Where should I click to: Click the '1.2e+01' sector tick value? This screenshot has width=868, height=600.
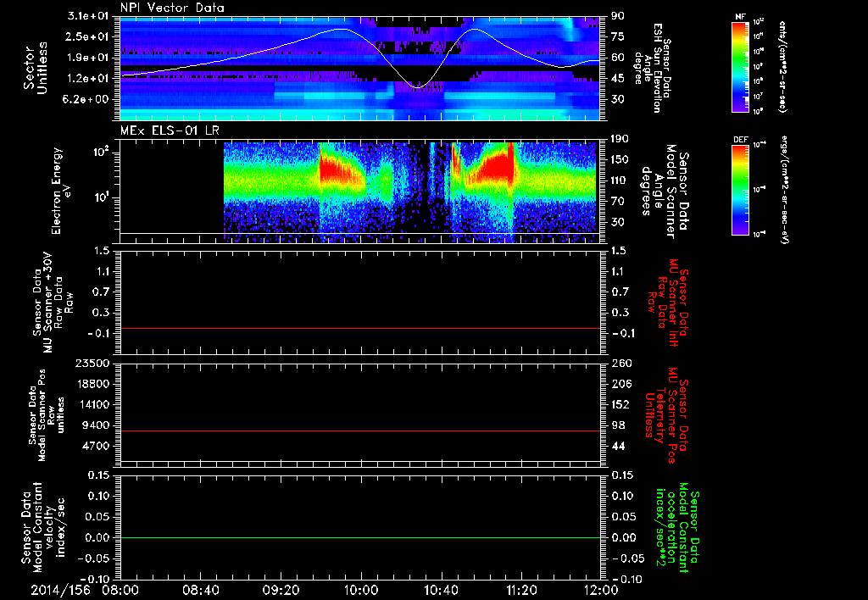[x=88, y=79]
